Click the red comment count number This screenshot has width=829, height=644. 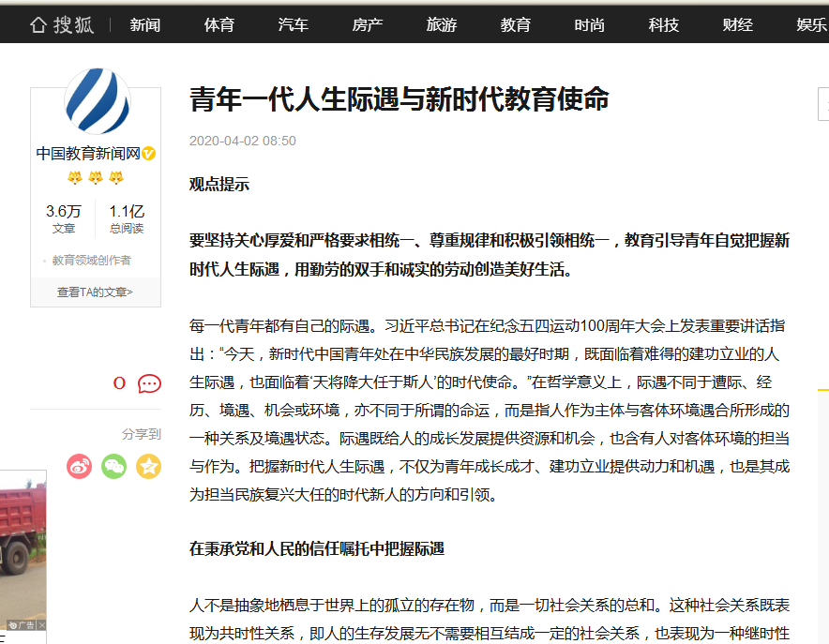click(119, 383)
